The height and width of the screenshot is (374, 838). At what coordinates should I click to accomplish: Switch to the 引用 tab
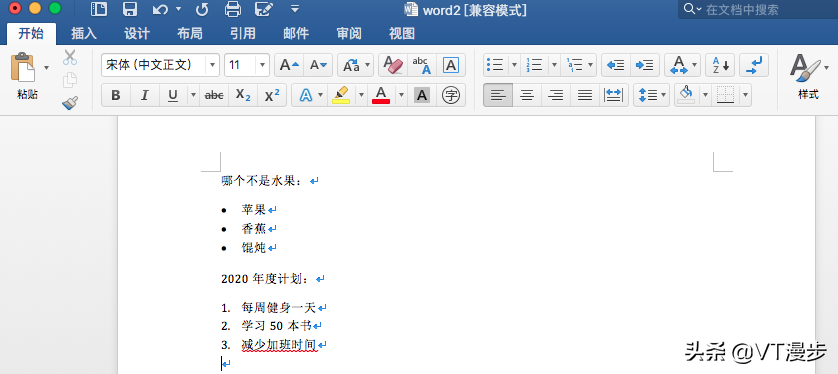(x=243, y=34)
